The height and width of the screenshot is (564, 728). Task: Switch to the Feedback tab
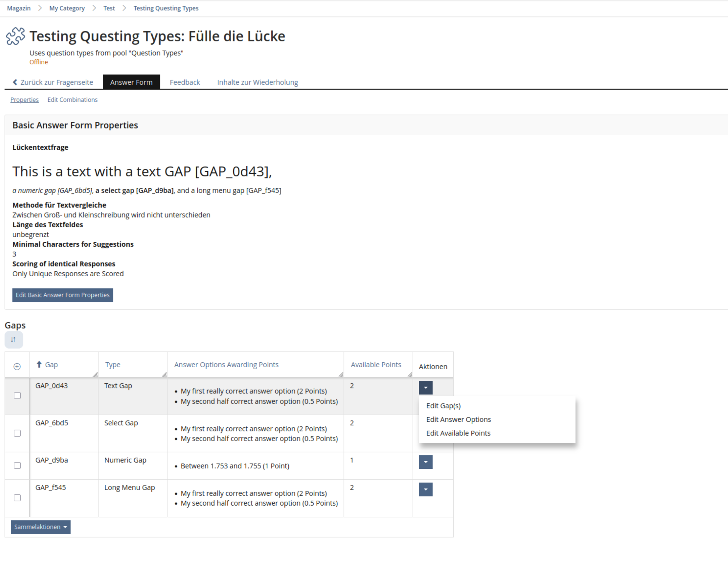click(185, 82)
